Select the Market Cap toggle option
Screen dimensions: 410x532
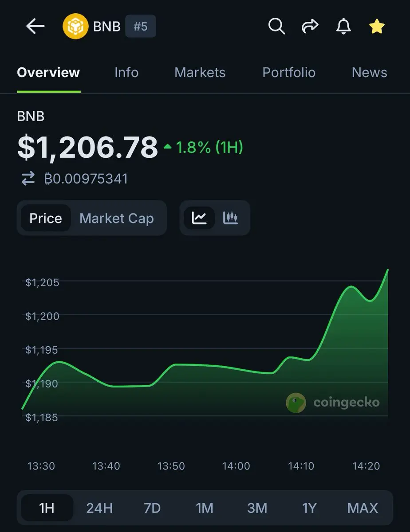[x=117, y=218]
